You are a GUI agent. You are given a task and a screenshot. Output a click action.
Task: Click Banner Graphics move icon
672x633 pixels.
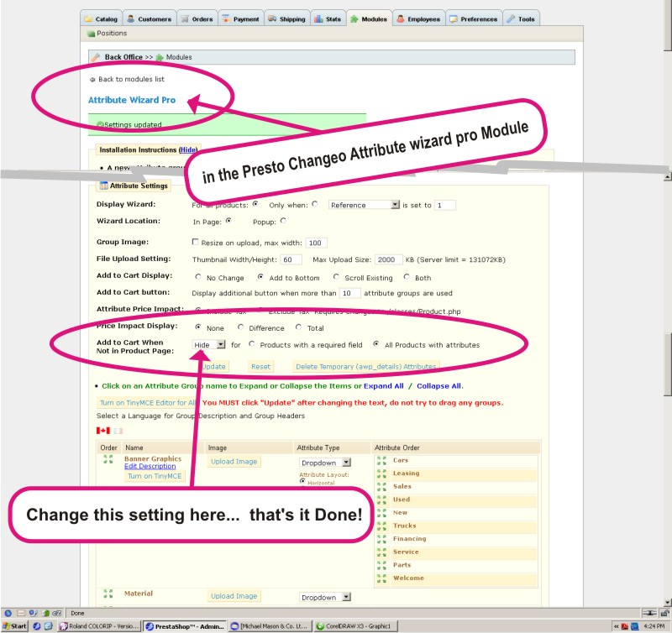pyautogui.click(x=108, y=459)
